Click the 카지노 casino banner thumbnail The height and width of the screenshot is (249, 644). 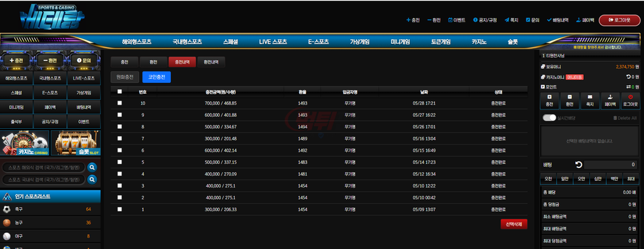coord(25,143)
